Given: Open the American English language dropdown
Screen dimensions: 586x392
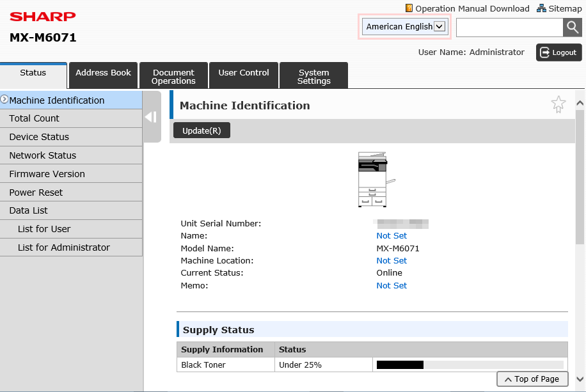Looking at the screenshot, I should tap(405, 26).
